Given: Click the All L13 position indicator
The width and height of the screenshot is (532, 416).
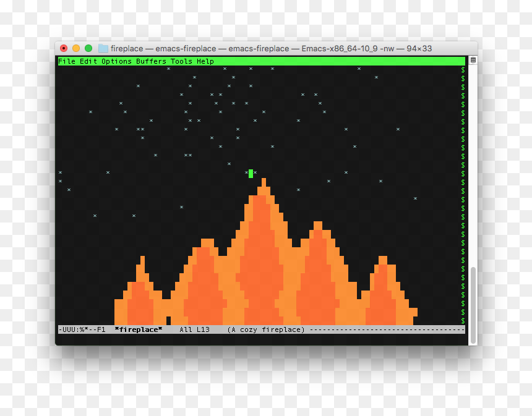Looking at the screenshot, I should coord(194,329).
